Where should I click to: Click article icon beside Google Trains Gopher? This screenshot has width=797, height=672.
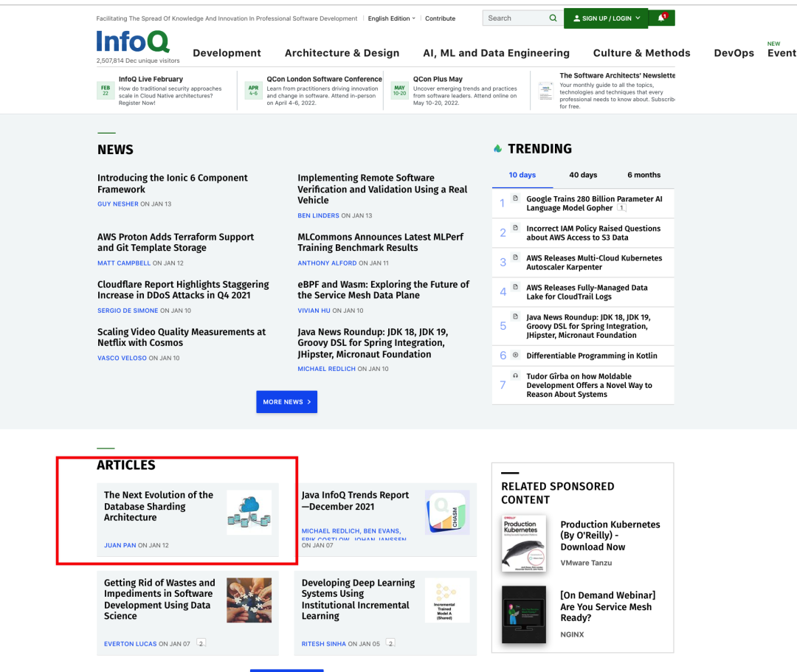click(x=515, y=198)
